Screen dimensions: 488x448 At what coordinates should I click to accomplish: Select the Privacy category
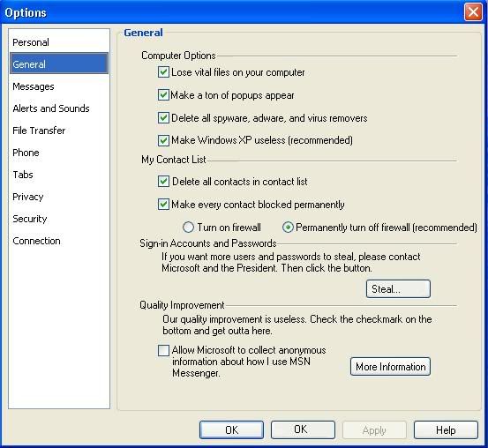click(x=28, y=197)
